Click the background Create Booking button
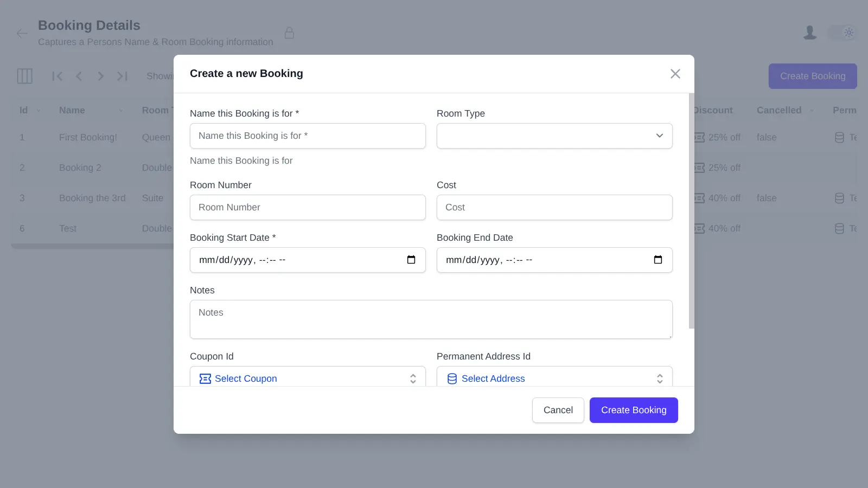The image size is (868, 488). pyautogui.click(x=813, y=76)
